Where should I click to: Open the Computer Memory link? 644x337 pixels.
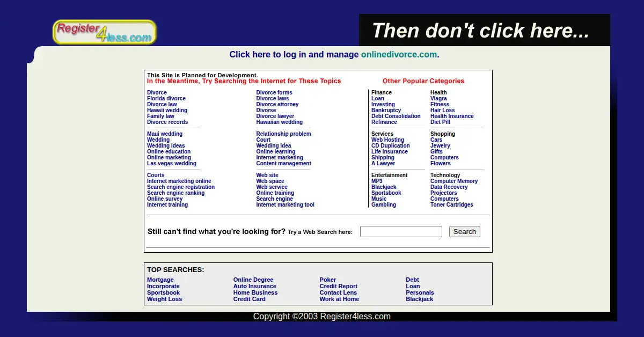point(454,181)
